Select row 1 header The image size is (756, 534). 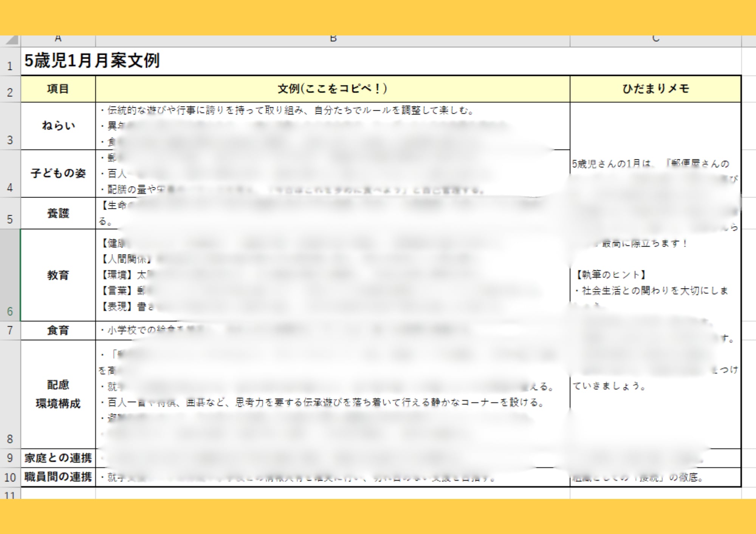pyautogui.click(x=10, y=62)
